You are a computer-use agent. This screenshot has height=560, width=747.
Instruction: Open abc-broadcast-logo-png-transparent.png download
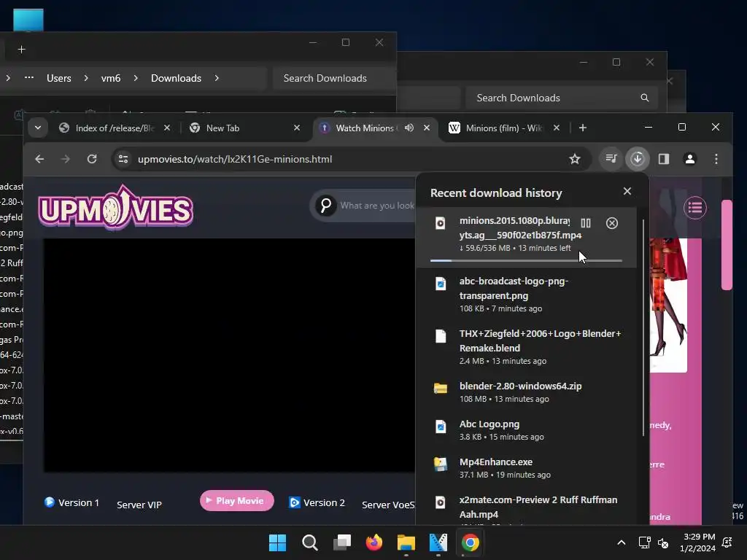[x=526, y=295]
